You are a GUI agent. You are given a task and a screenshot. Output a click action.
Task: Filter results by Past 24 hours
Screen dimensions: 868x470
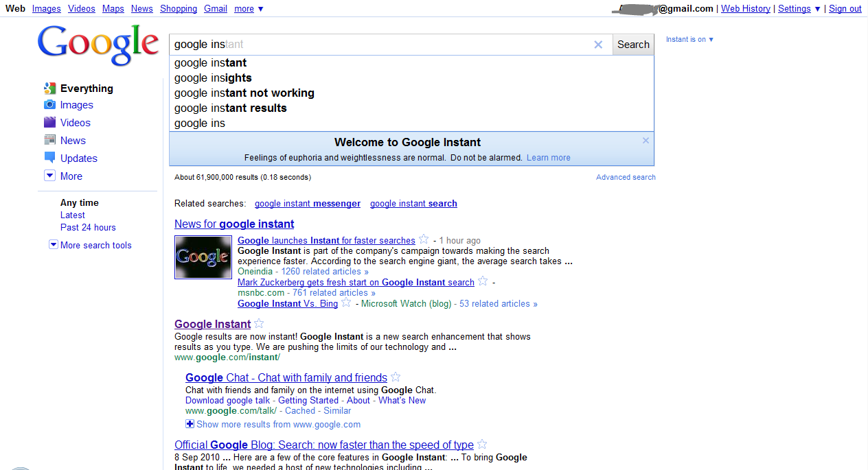tap(88, 227)
